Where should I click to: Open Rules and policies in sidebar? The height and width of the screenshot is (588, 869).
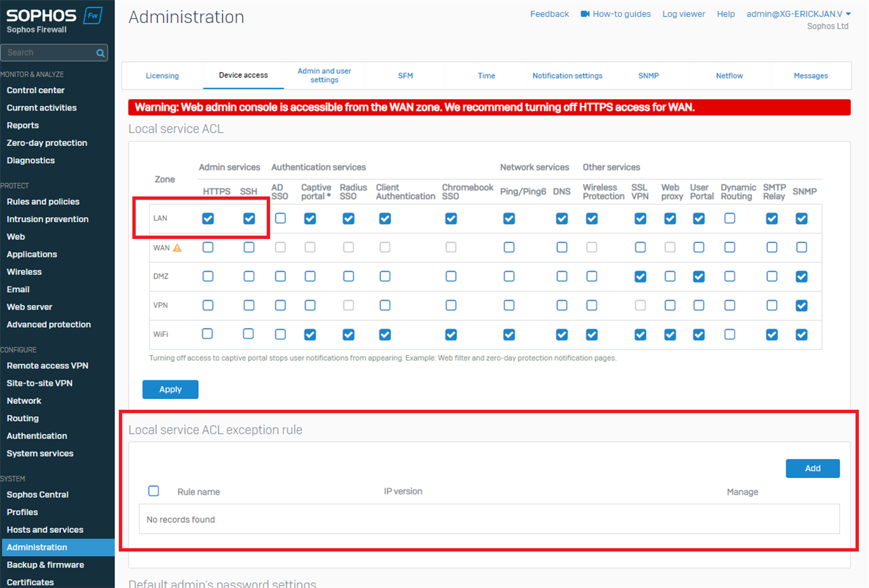pyautogui.click(x=43, y=202)
